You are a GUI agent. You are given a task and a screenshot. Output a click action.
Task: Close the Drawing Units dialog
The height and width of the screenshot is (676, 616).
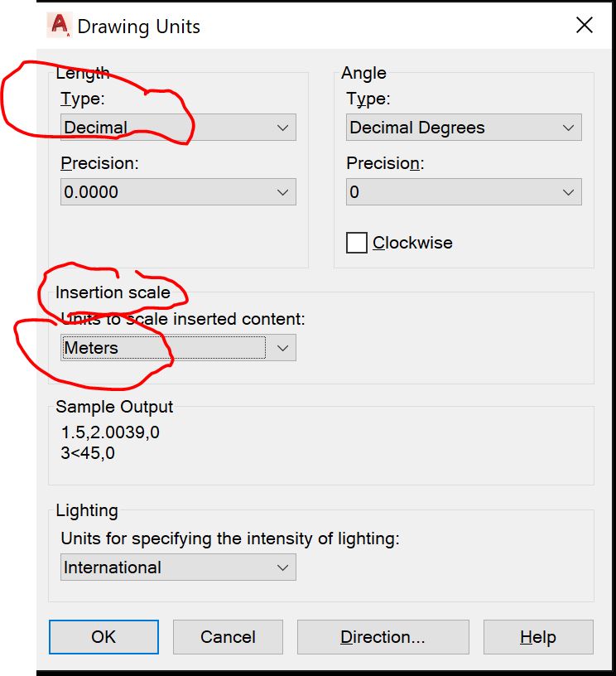(584, 26)
